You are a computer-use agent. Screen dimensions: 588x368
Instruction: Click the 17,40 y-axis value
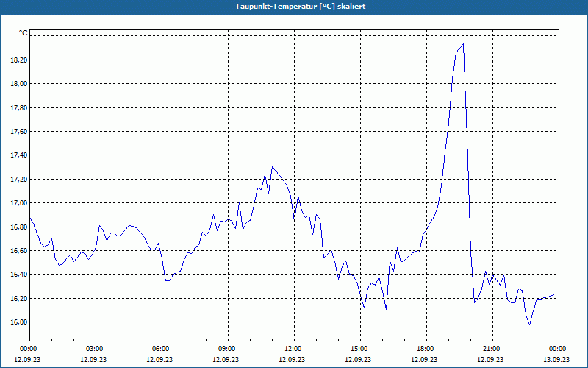coord(21,155)
